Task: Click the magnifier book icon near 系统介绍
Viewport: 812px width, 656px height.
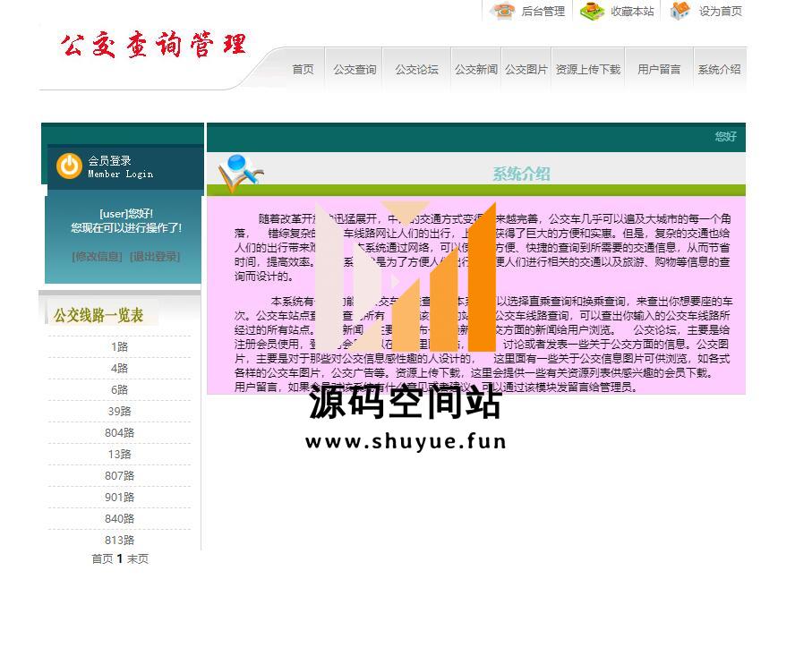Action: coord(241,172)
